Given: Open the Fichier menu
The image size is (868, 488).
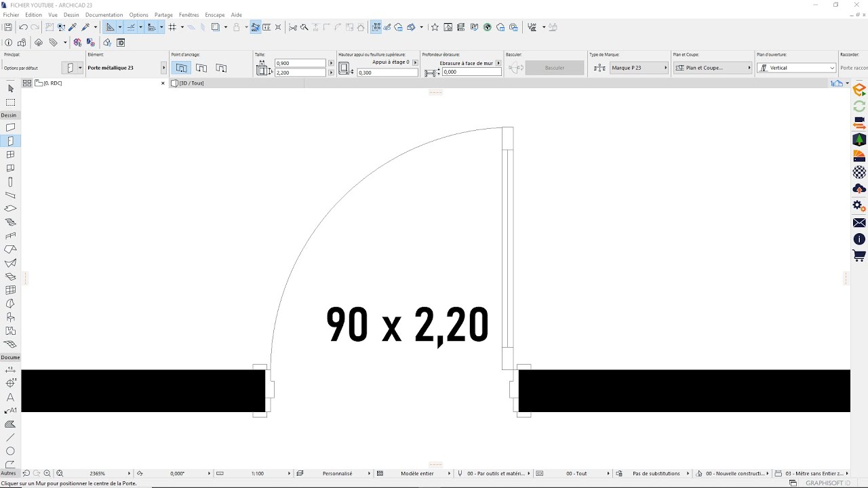Looking at the screenshot, I should click(11, 14).
